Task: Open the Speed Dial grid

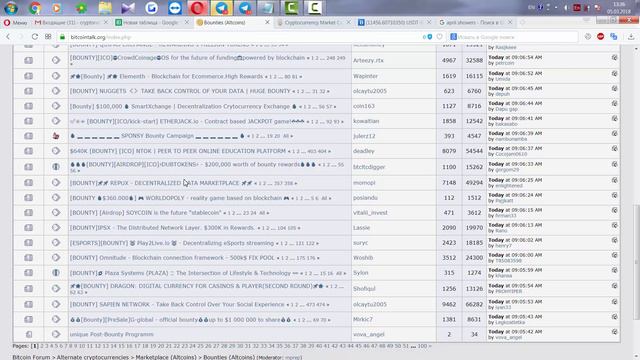Action: tap(48, 37)
